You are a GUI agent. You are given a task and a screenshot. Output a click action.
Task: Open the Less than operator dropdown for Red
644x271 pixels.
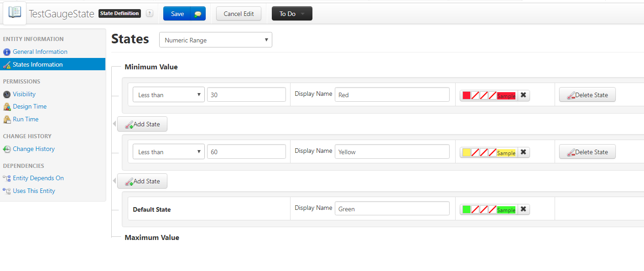(x=169, y=95)
